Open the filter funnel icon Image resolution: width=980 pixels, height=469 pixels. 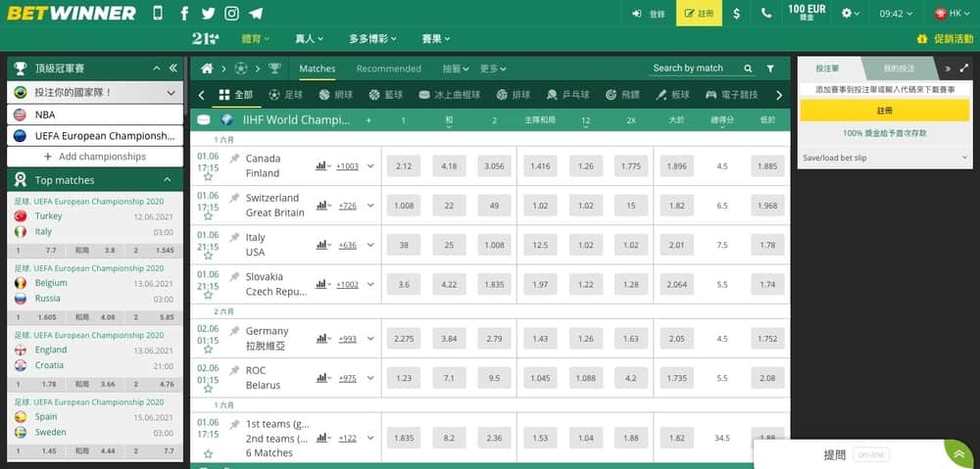pos(770,69)
